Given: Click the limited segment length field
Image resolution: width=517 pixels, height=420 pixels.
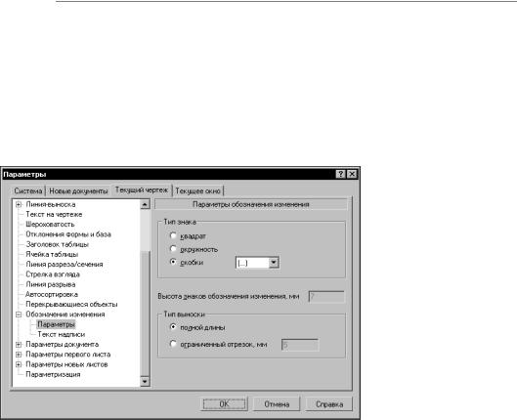Looking at the screenshot, I should coord(300,345).
